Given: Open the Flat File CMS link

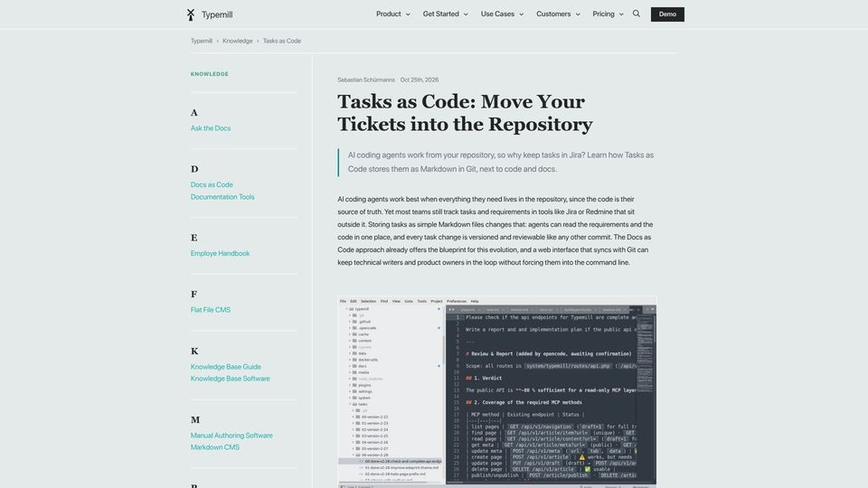Looking at the screenshot, I should (x=211, y=310).
